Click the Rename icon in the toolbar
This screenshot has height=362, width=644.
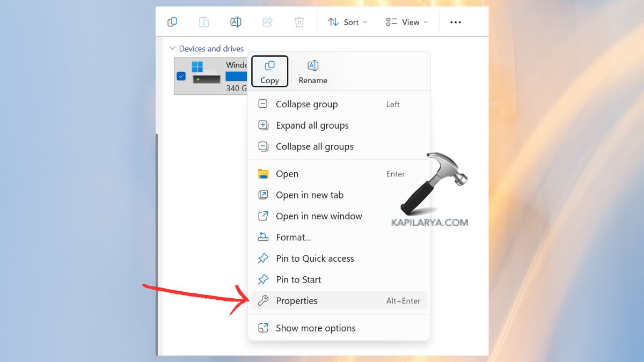[236, 22]
